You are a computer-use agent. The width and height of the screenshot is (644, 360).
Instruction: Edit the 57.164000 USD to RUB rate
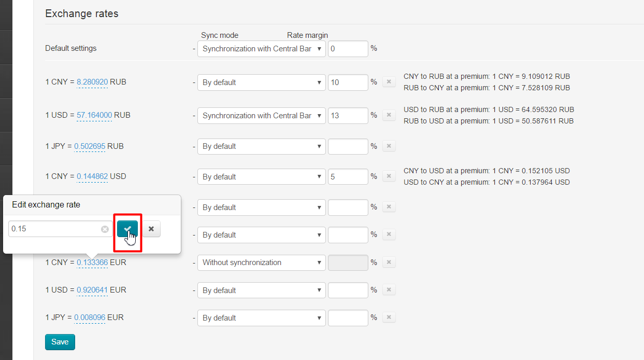(94, 115)
